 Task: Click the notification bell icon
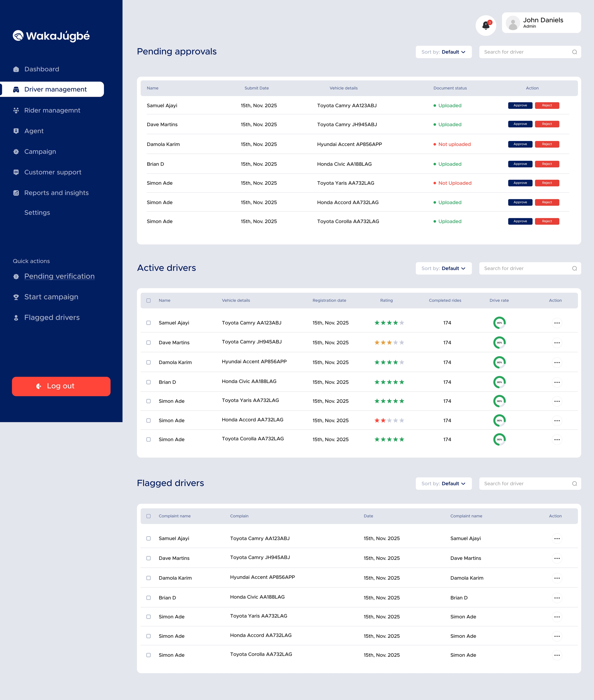486,25
